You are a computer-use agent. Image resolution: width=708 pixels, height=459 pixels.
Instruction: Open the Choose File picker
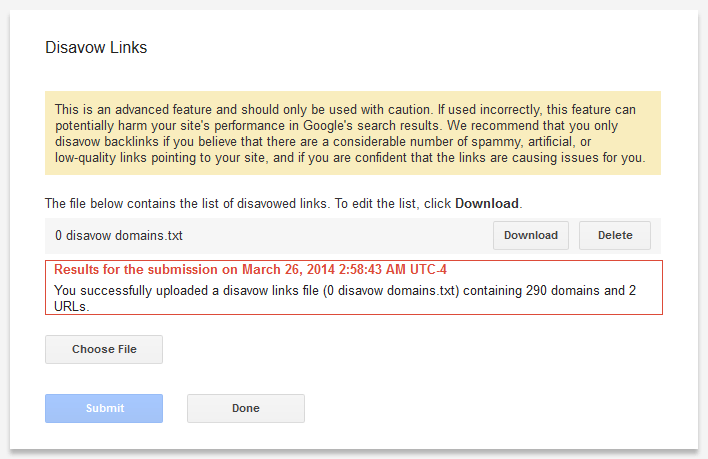pos(104,349)
